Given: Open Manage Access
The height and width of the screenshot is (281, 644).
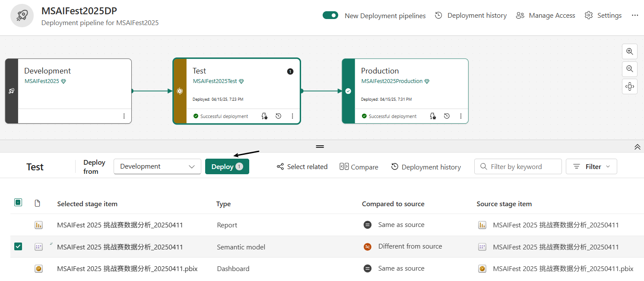Looking at the screenshot, I should tap(546, 15).
